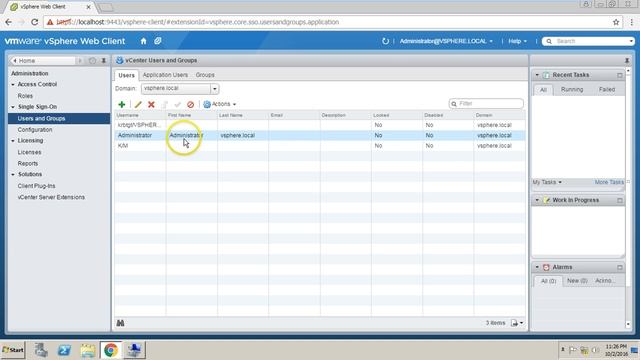Open the vCenter links icon beside Home
640x360 pixels.
point(158,41)
